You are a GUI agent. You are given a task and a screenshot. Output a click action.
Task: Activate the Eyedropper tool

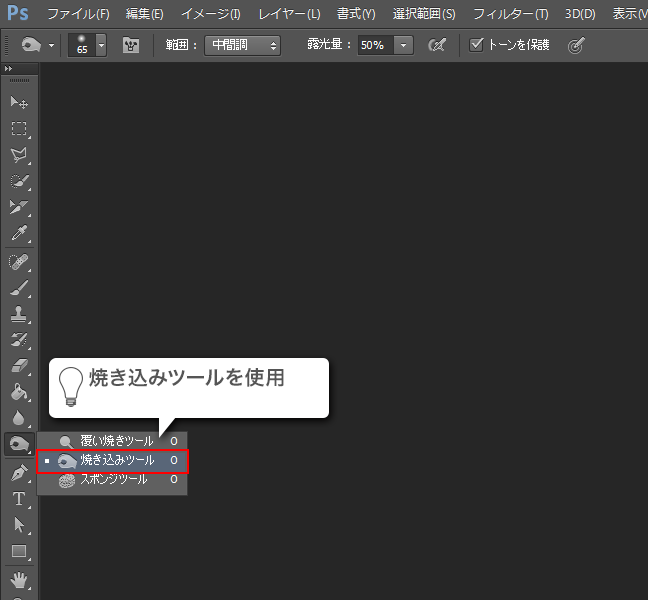[x=19, y=234]
